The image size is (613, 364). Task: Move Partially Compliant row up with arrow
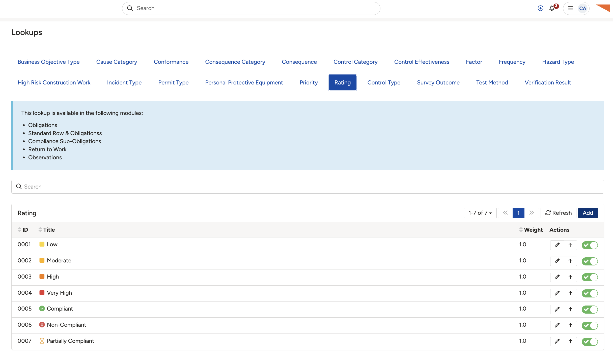tap(570, 342)
